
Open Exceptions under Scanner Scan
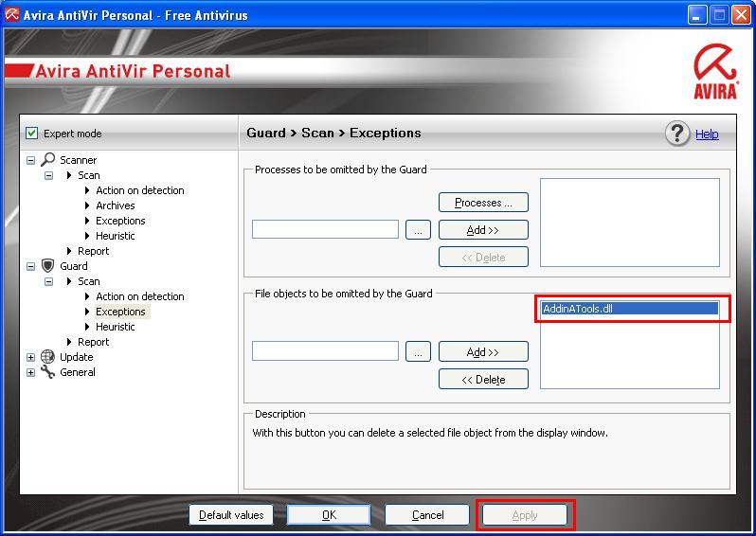[x=120, y=221]
